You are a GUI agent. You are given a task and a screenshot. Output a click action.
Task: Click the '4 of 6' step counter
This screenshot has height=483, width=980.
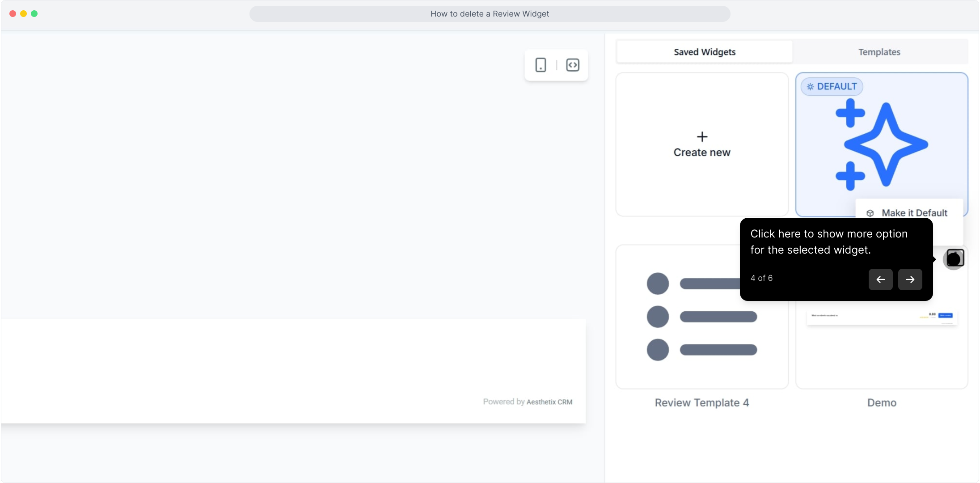[761, 278]
